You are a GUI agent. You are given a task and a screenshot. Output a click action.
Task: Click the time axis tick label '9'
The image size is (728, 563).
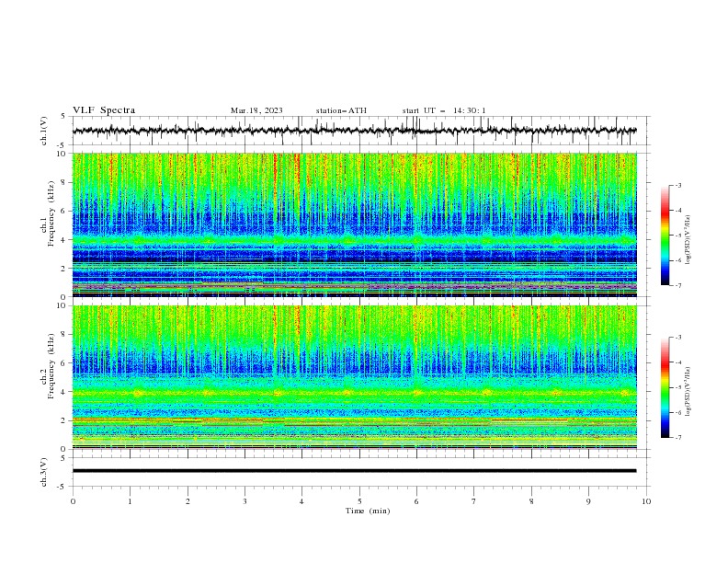(x=588, y=501)
